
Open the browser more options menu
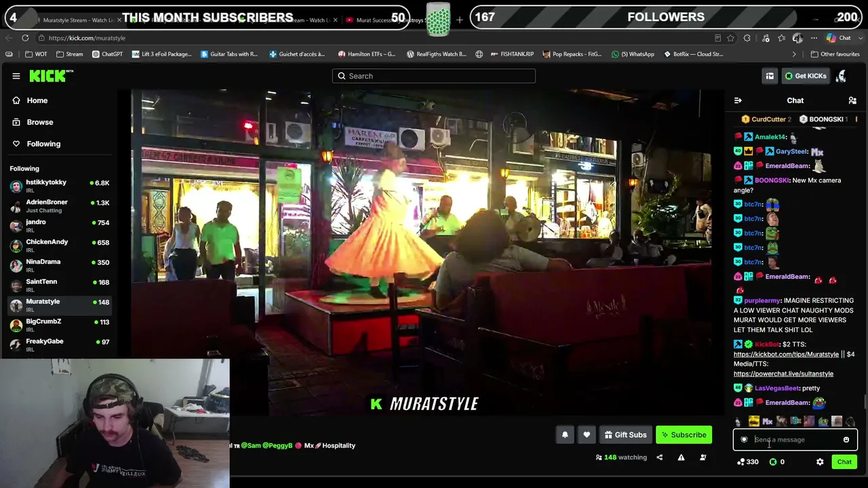click(x=814, y=38)
